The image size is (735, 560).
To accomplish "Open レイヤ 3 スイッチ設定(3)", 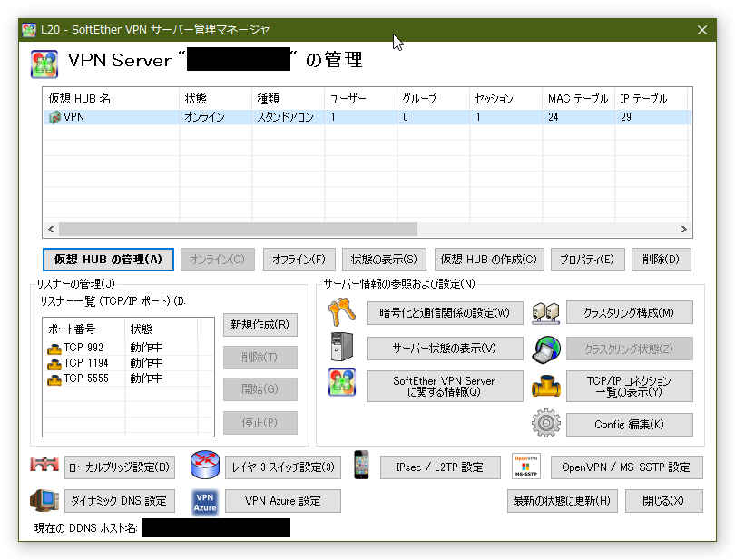I will (x=283, y=467).
